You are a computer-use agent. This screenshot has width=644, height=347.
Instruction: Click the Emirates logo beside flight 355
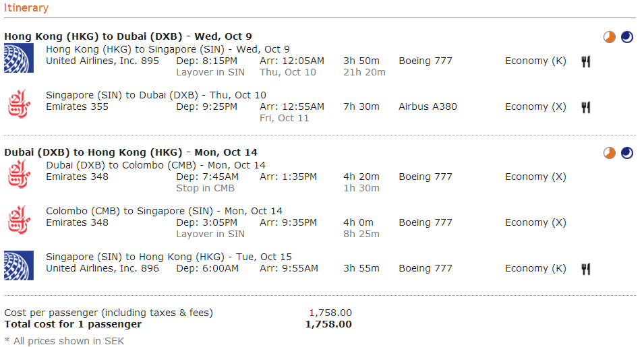[18, 104]
